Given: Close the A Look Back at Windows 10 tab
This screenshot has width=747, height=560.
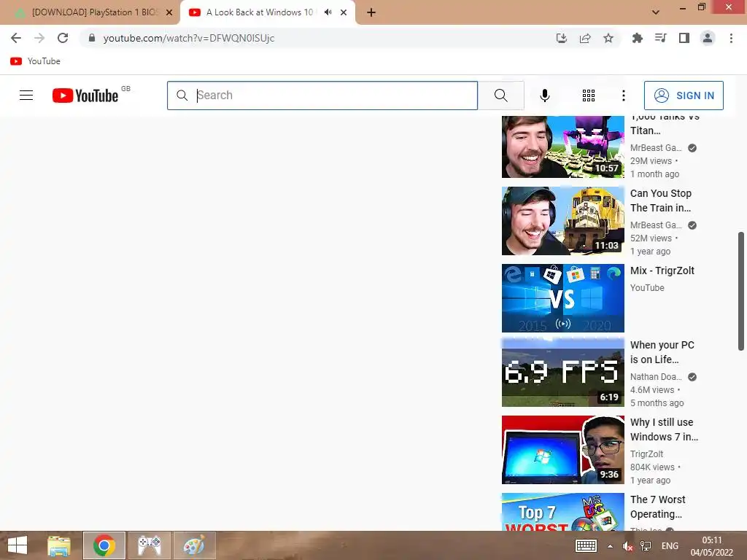Looking at the screenshot, I should click(x=344, y=12).
